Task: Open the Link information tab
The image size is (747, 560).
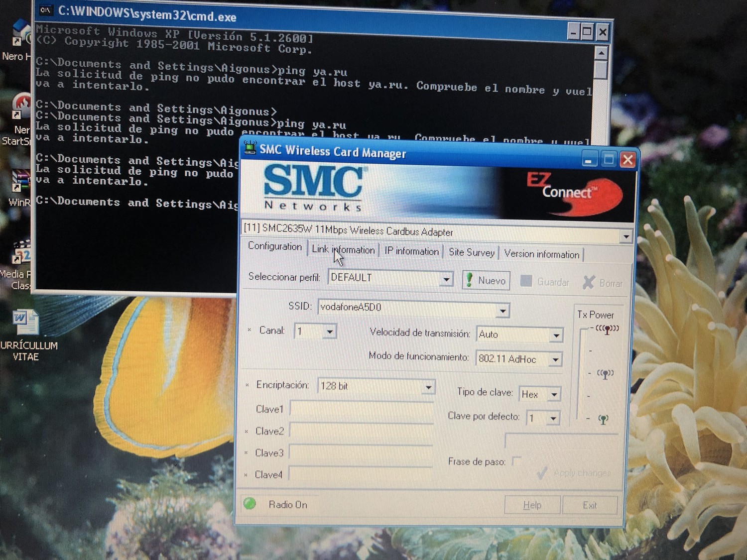Action: (343, 249)
